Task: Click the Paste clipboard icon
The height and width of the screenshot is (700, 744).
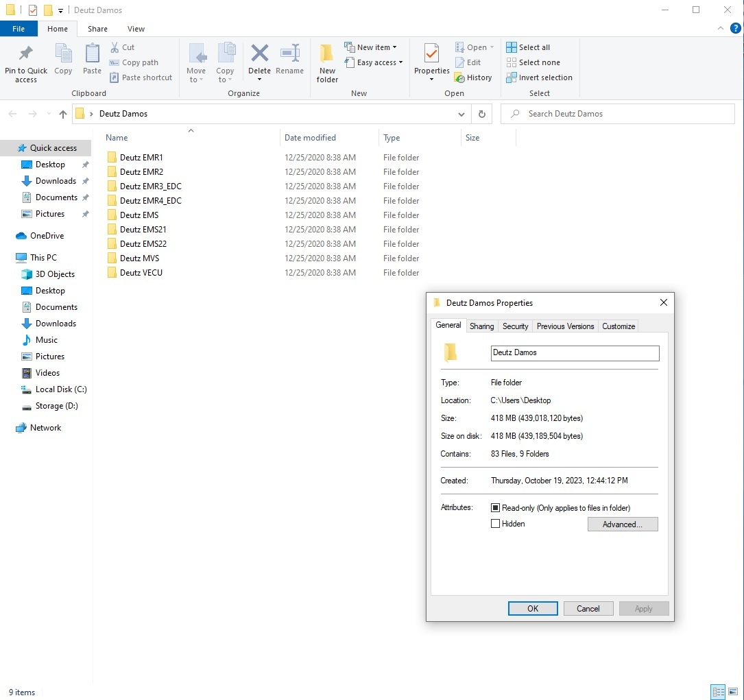Action: [92, 53]
